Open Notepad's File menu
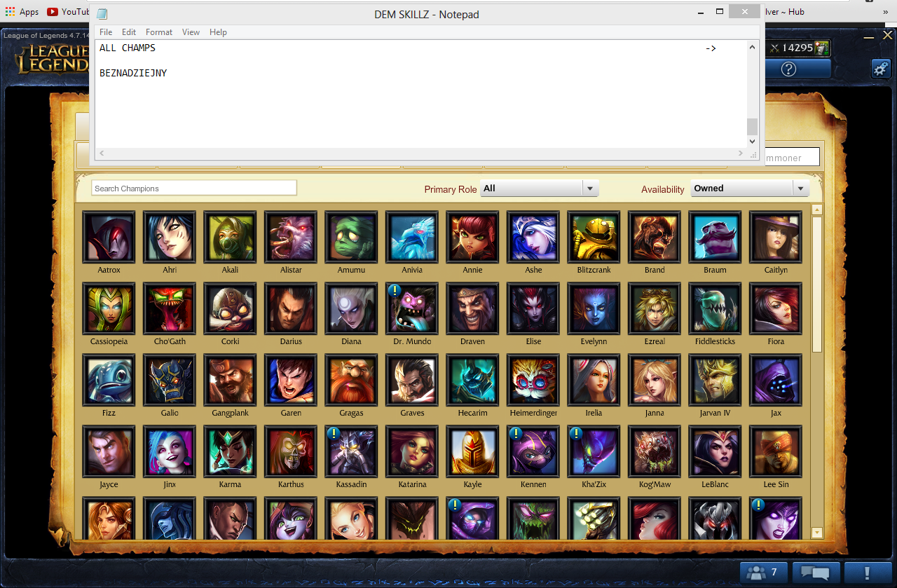The image size is (897, 588). click(106, 32)
